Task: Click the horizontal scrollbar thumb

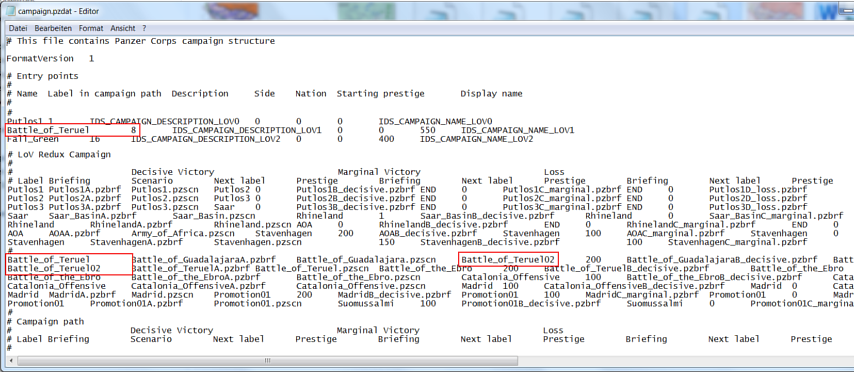Action: point(266,361)
